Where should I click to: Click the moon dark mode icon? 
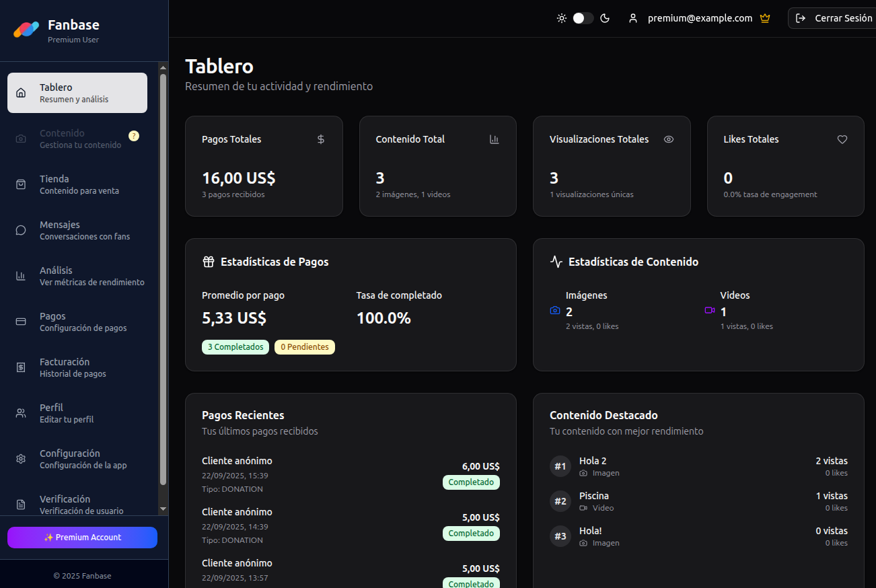pyautogui.click(x=605, y=18)
